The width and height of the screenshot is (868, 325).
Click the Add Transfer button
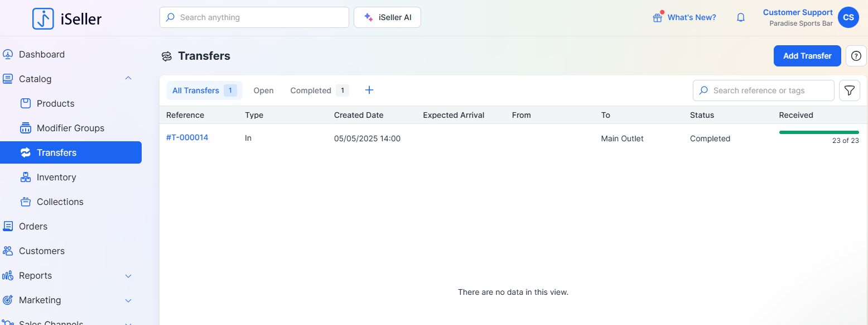point(807,56)
